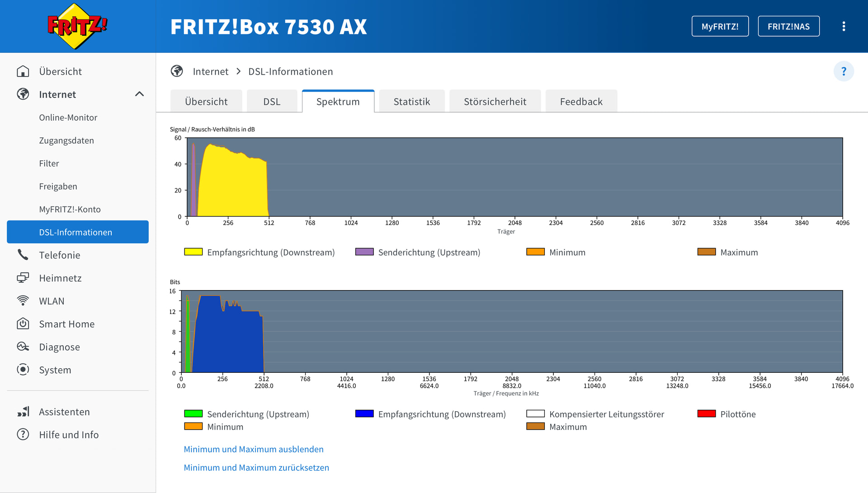Click the Smart Home icon
This screenshot has height=493, width=868.
click(23, 324)
